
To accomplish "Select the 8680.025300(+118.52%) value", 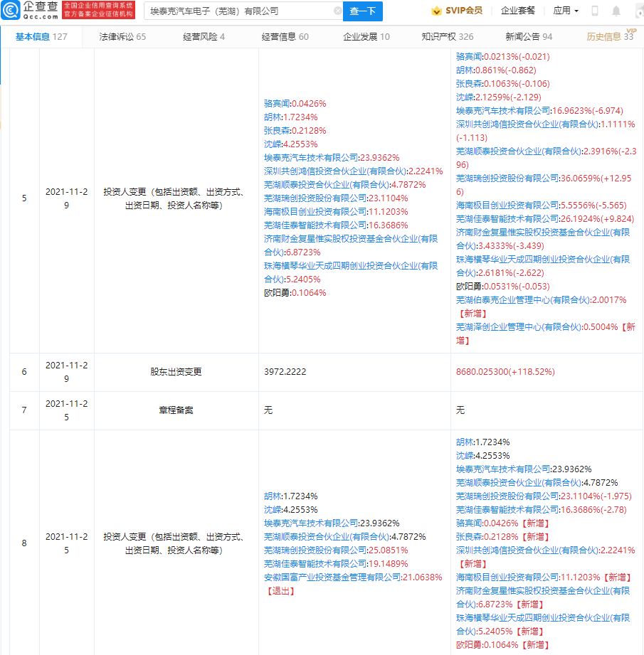I will [x=505, y=372].
